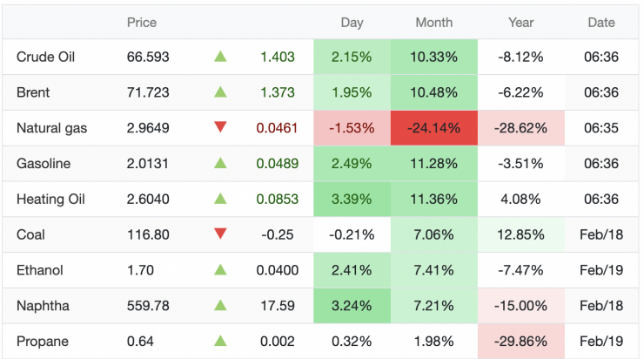Click Propane's -29.86% year cell
644x359 pixels.
coord(520,341)
